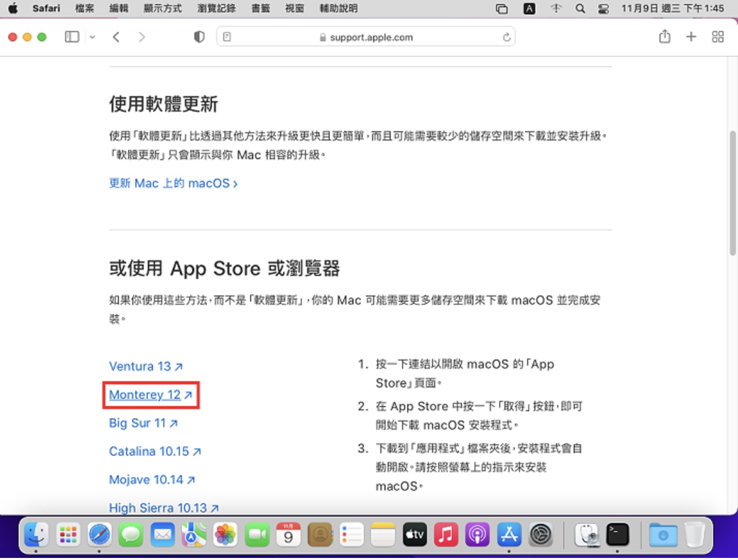Open Messages from the Dock

tap(131, 535)
